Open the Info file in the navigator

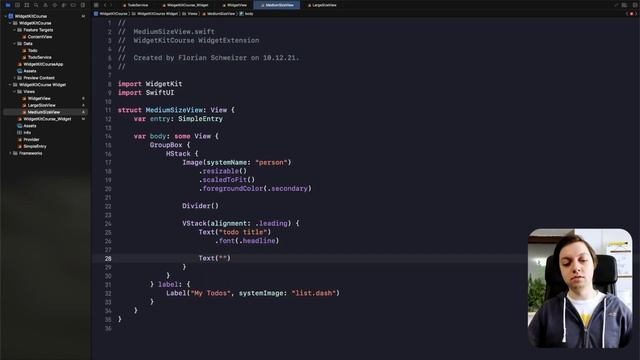(x=27, y=133)
